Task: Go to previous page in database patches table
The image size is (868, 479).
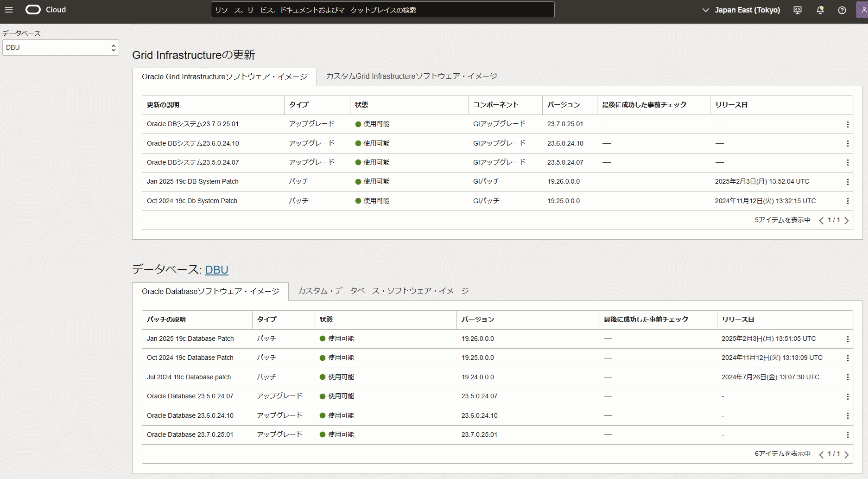Action: (x=821, y=454)
